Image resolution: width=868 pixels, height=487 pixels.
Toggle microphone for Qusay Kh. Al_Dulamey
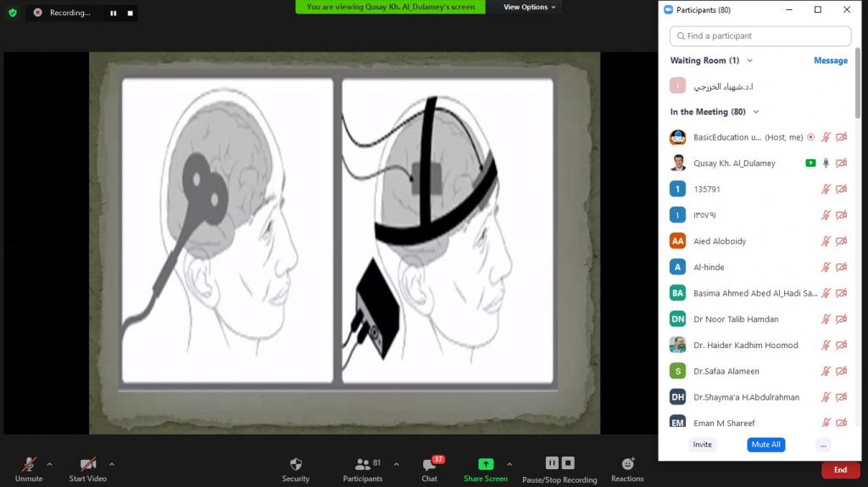[x=826, y=163]
